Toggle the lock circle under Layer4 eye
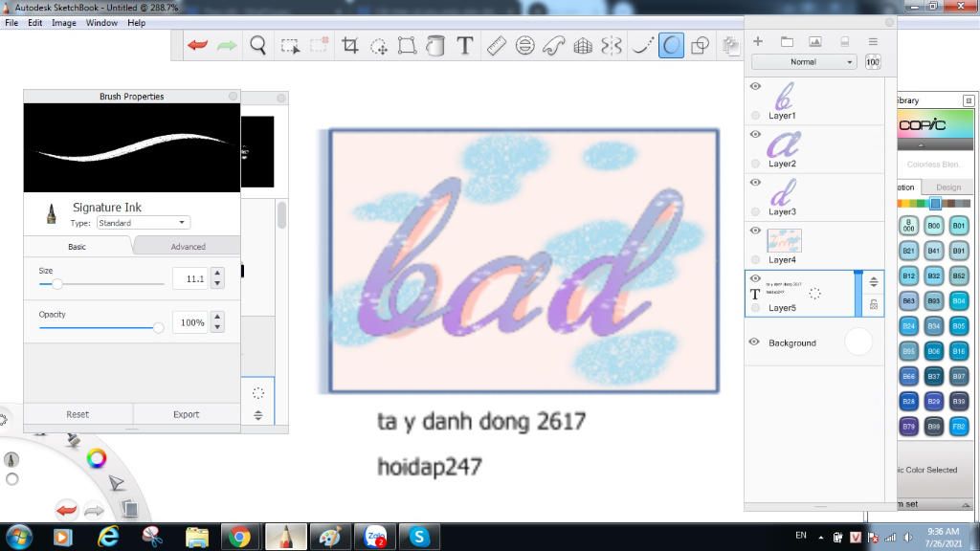Image resolution: width=980 pixels, height=551 pixels. (756, 260)
